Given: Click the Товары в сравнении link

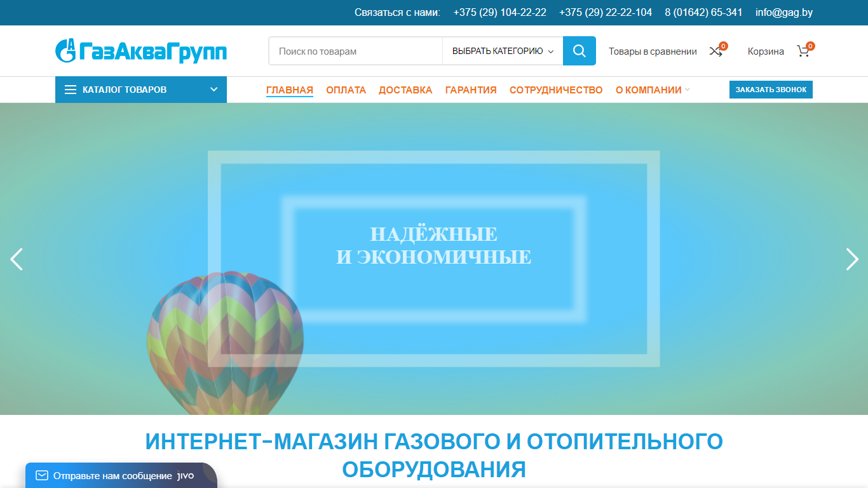Looking at the screenshot, I should point(653,51).
